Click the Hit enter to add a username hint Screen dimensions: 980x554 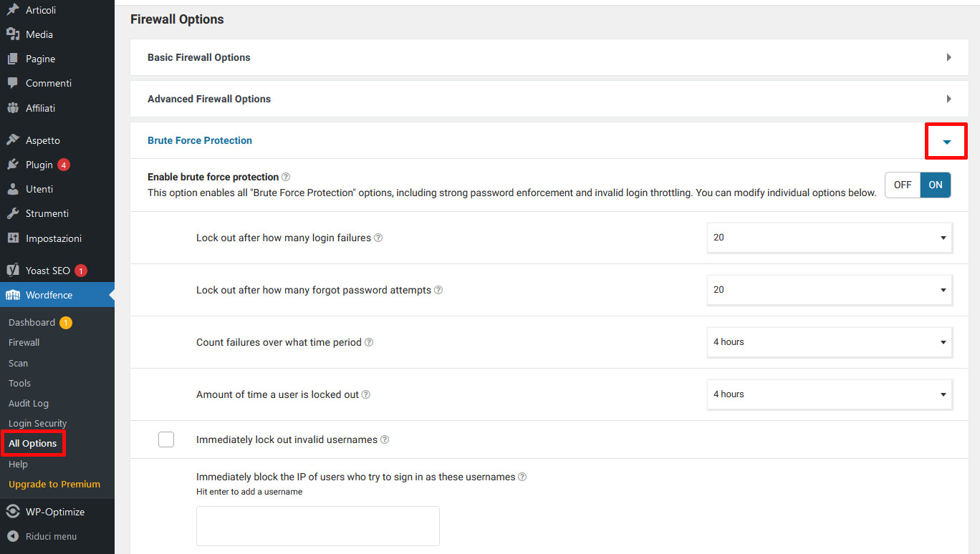click(249, 492)
